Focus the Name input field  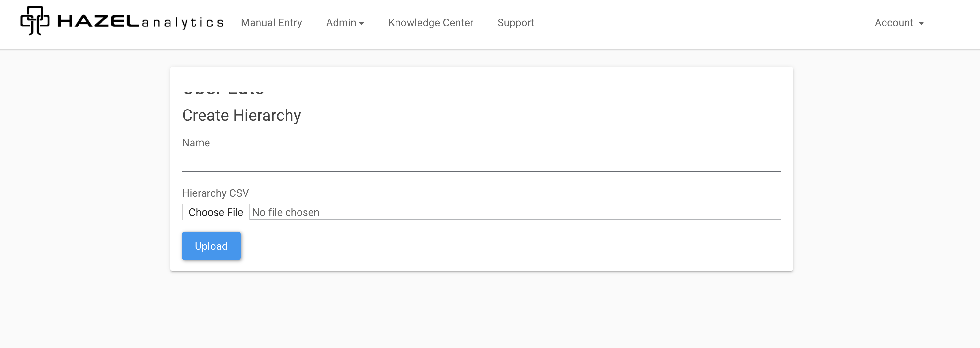(481, 162)
